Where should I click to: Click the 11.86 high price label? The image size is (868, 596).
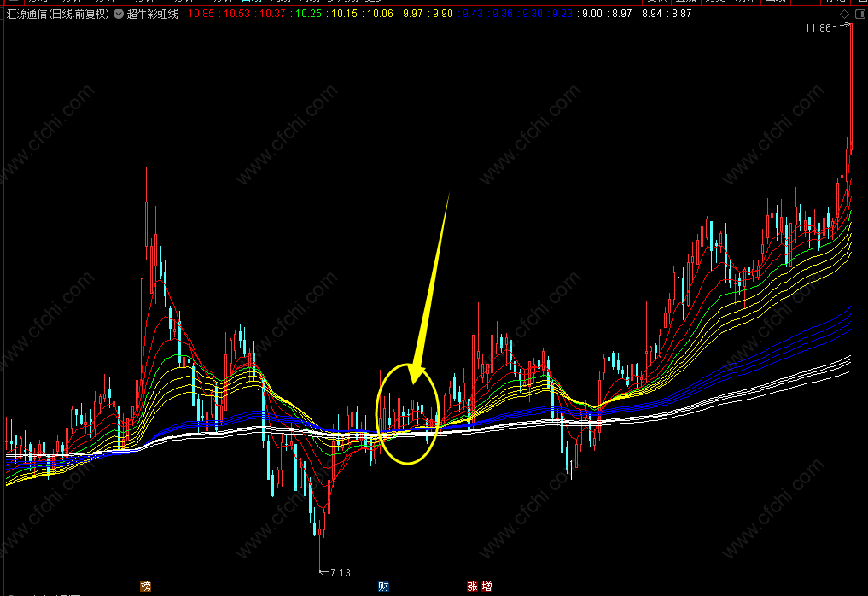[818, 28]
